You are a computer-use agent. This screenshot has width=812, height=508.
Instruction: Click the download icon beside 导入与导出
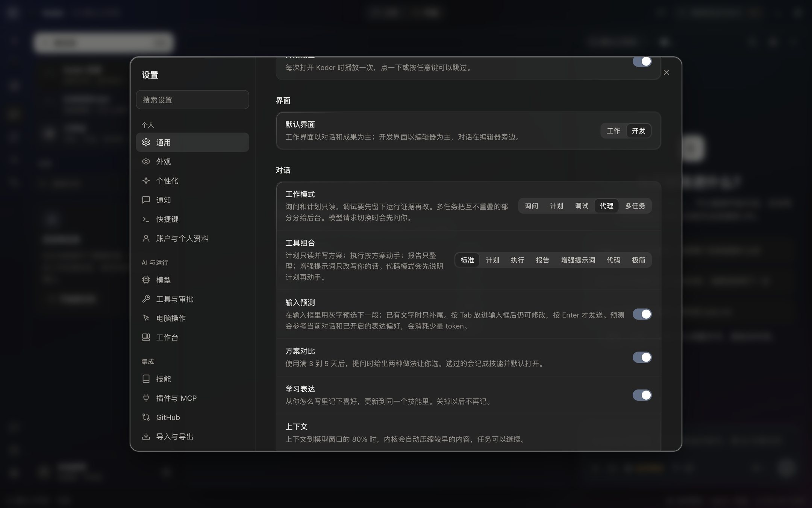point(146,436)
